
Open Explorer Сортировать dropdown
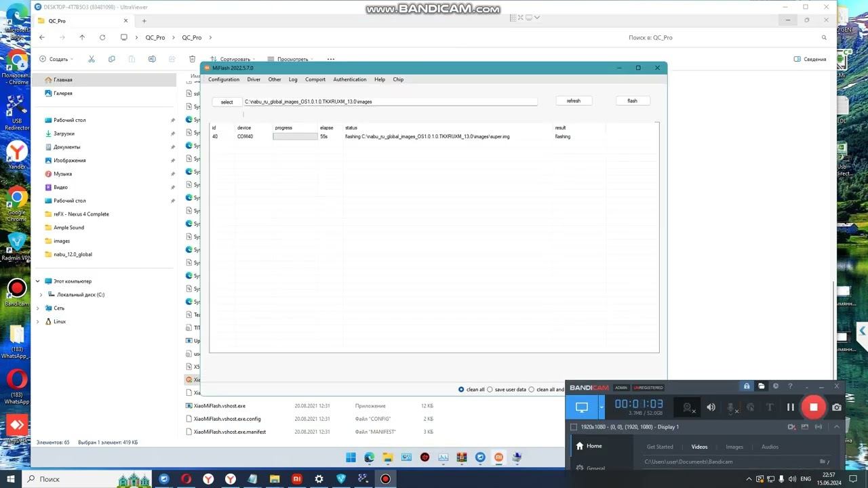233,59
